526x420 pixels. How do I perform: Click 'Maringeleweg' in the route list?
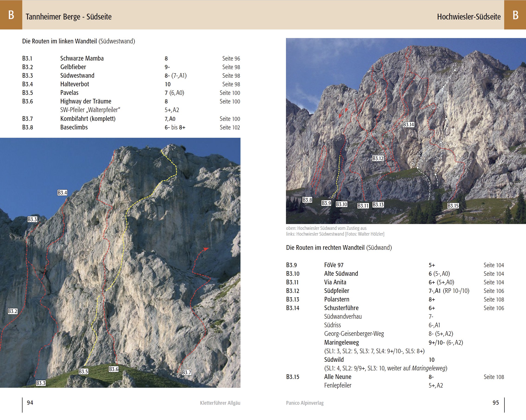(342, 343)
